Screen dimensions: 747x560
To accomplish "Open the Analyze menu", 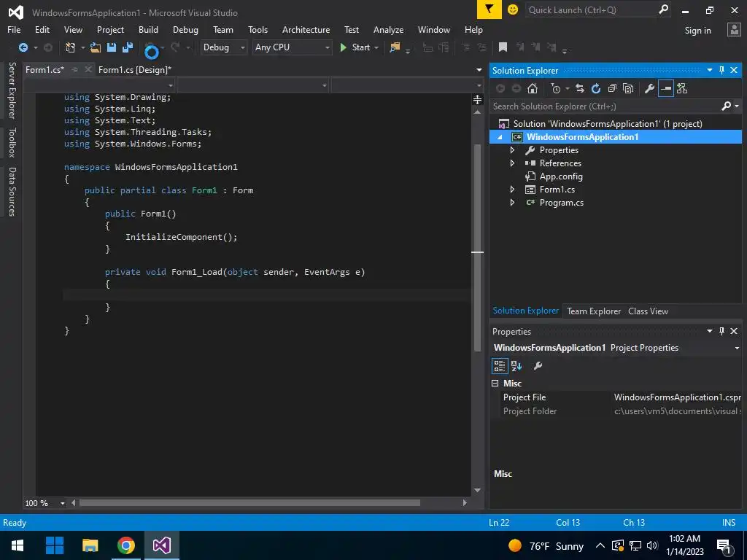I will (x=388, y=29).
